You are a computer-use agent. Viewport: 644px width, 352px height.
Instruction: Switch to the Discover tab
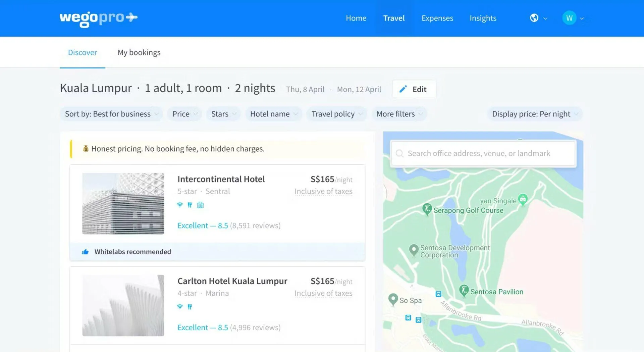point(83,52)
